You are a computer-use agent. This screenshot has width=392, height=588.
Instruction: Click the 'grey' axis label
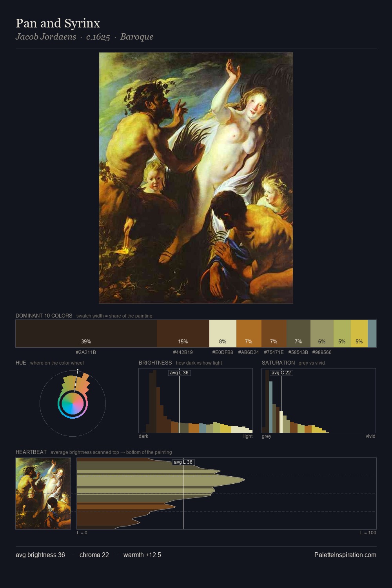pos(267,436)
